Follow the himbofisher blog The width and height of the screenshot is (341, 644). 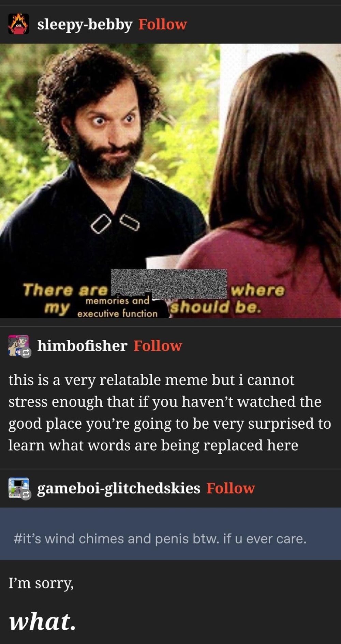[158, 346]
